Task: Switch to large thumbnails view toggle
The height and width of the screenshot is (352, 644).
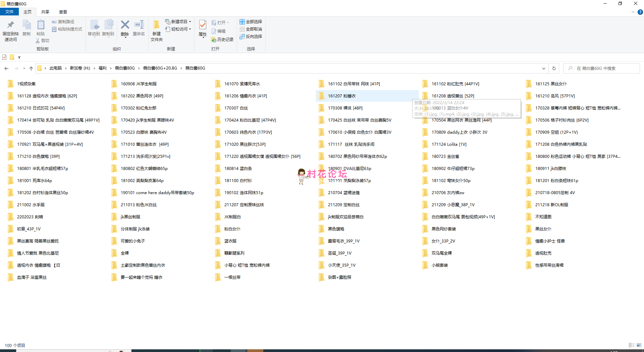Action: 639,345
